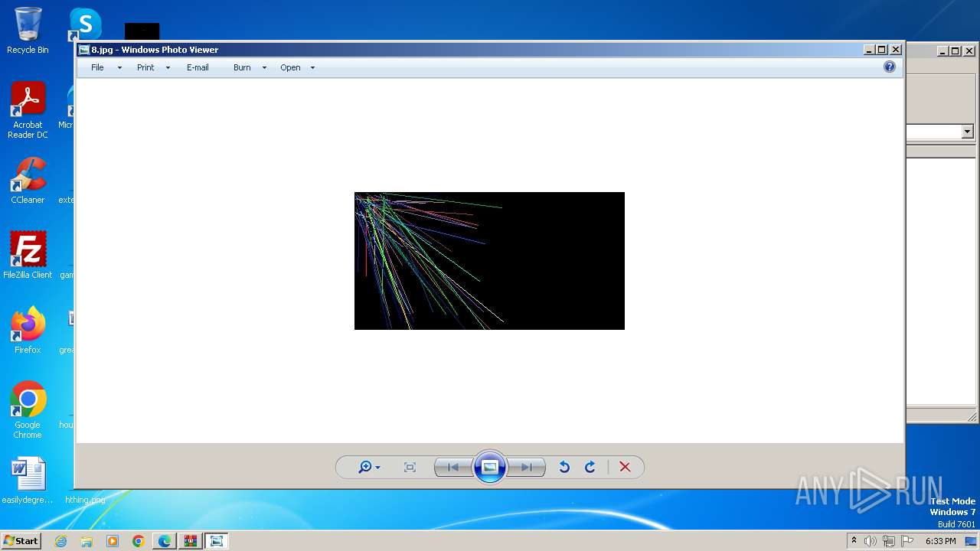Open Chrome from the taskbar
Screen dimensions: 980x551
pos(139,541)
